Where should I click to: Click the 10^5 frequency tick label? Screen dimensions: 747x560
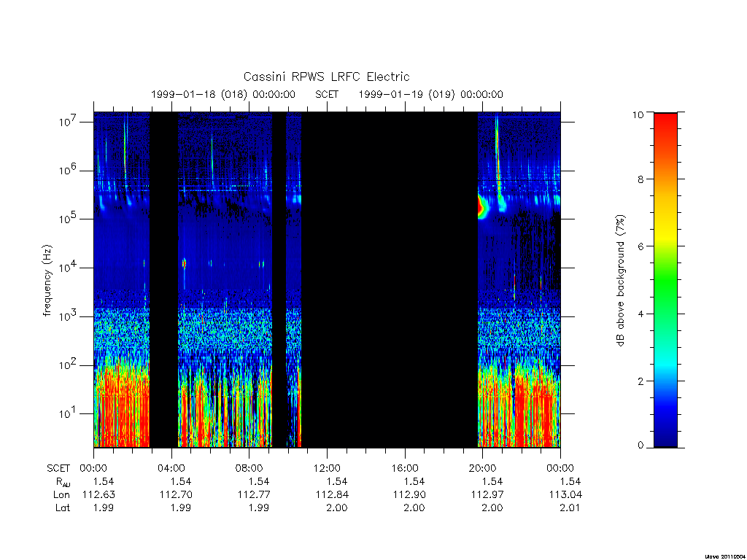pos(69,219)
